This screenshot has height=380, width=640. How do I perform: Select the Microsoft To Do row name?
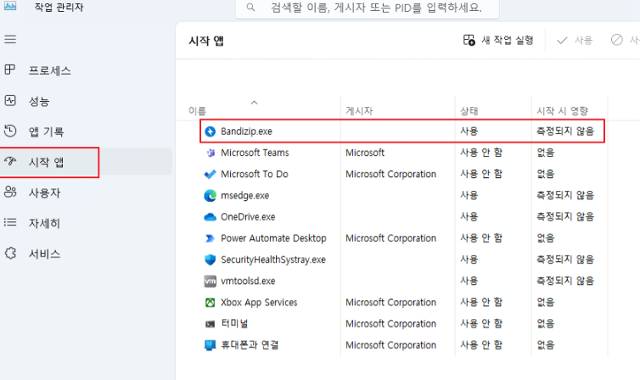[254, 174]
